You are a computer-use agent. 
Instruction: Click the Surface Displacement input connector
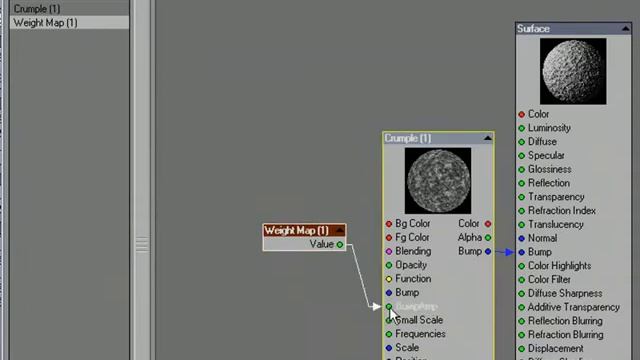click(521, 349)
